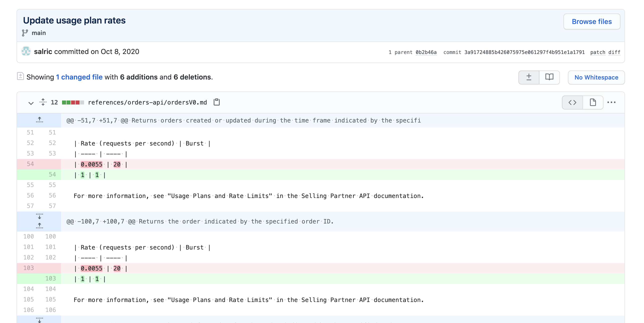This screenshot has height=323, width=644.
Task: Collapse the ordersV0.md file diff
Action: point(31,103)
